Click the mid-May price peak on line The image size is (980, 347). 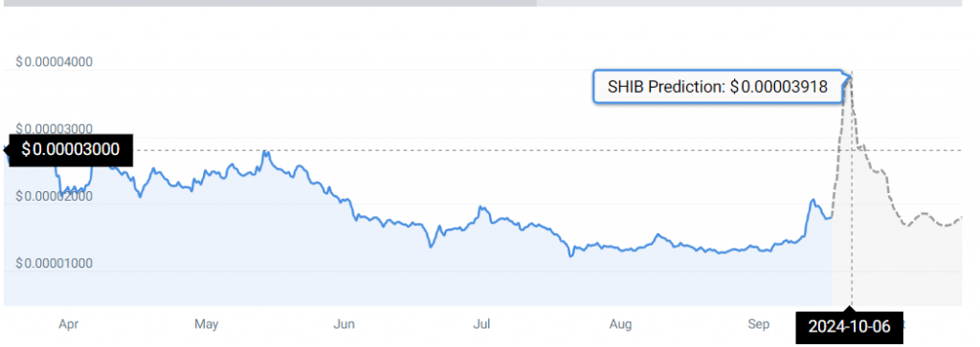tap(266, 152)
